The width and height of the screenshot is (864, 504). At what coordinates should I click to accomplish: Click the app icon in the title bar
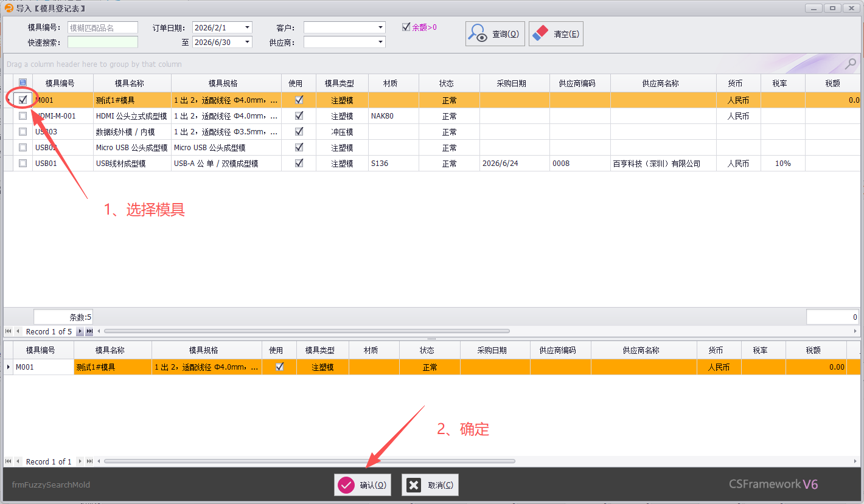point(9,8)
